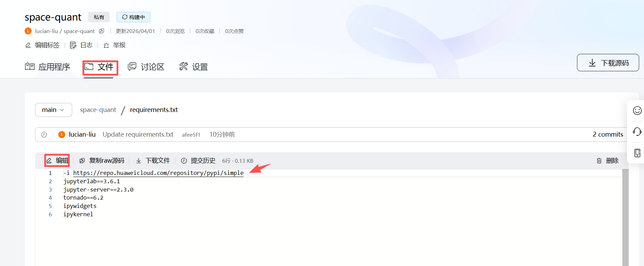This screenshot has width=644, height=266.
Task: Click the smiley feedback icon
Action: pos(637,111)
